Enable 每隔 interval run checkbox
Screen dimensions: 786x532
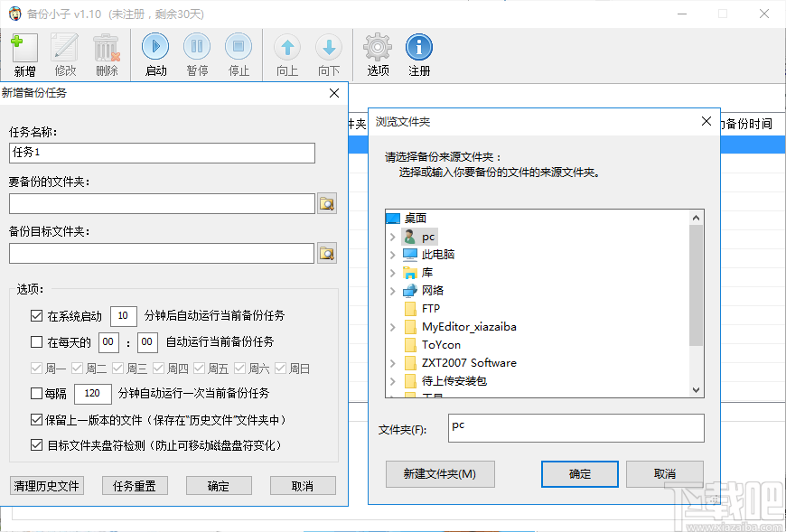[x=37, y=393]
